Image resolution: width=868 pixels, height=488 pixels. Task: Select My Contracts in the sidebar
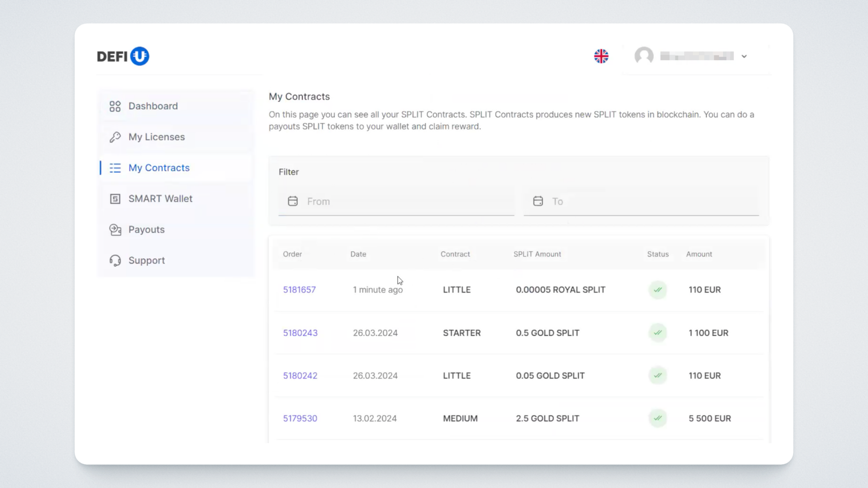point(159,168)
